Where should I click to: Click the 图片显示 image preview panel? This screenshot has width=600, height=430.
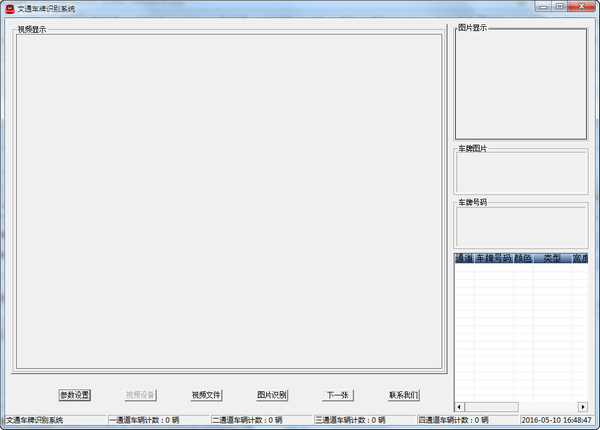click(521, 85)
